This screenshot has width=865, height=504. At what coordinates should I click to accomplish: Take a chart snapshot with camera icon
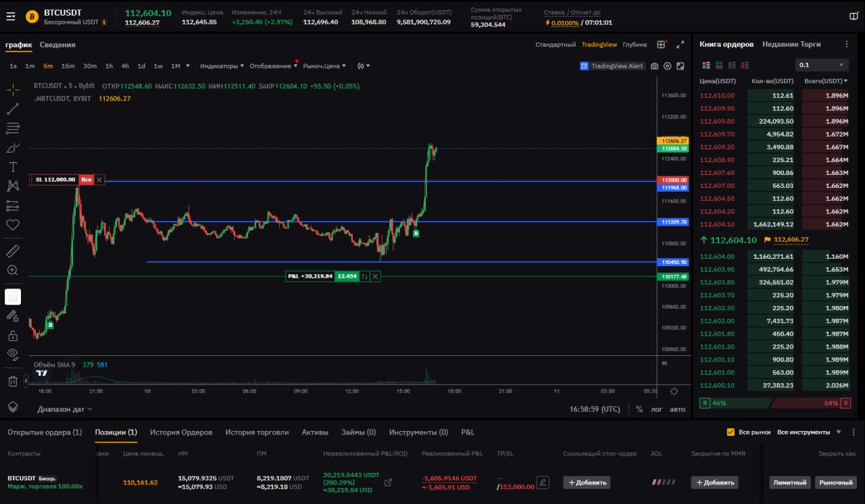654,66
